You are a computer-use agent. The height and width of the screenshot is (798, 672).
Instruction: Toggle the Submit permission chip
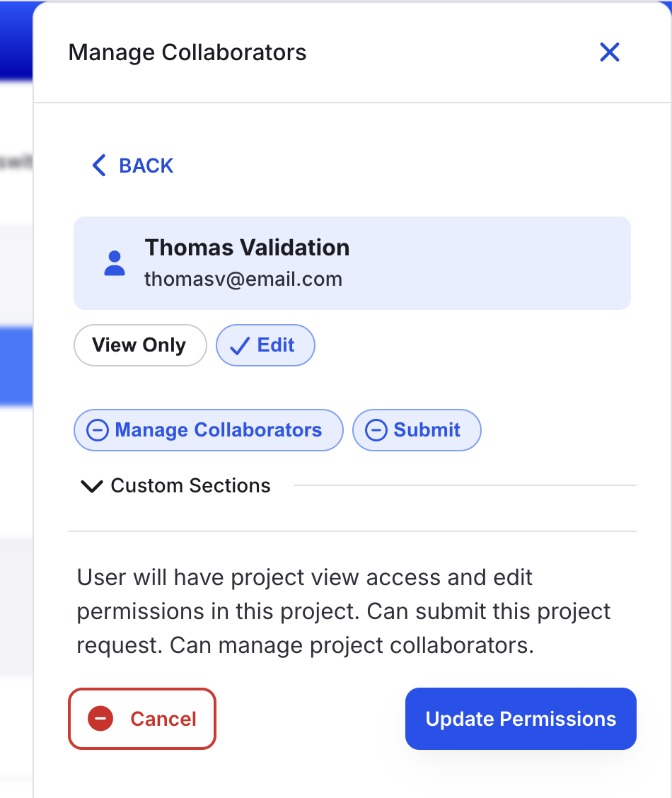coord(417,430)
